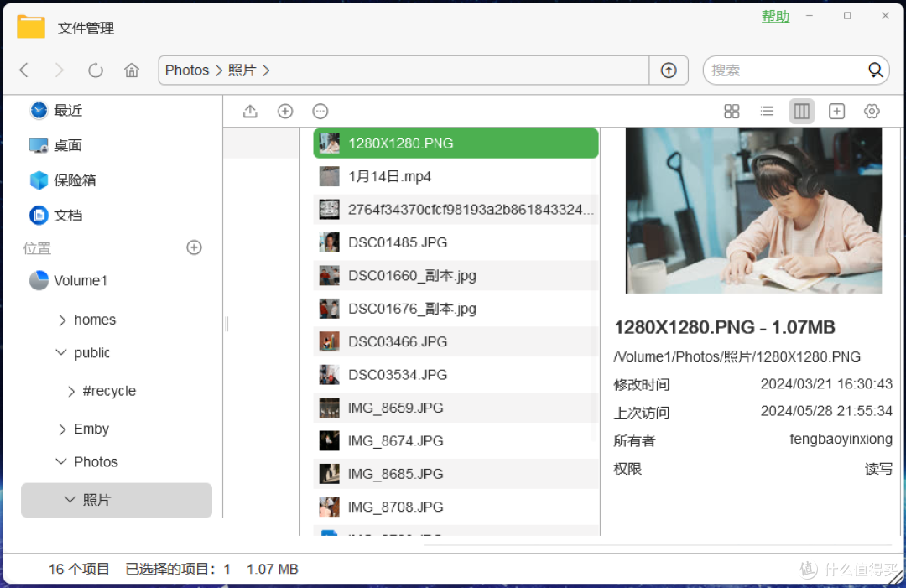
Task: Select DSC01485.JPG
Action: pyautogui.click(x=456, y=242)
